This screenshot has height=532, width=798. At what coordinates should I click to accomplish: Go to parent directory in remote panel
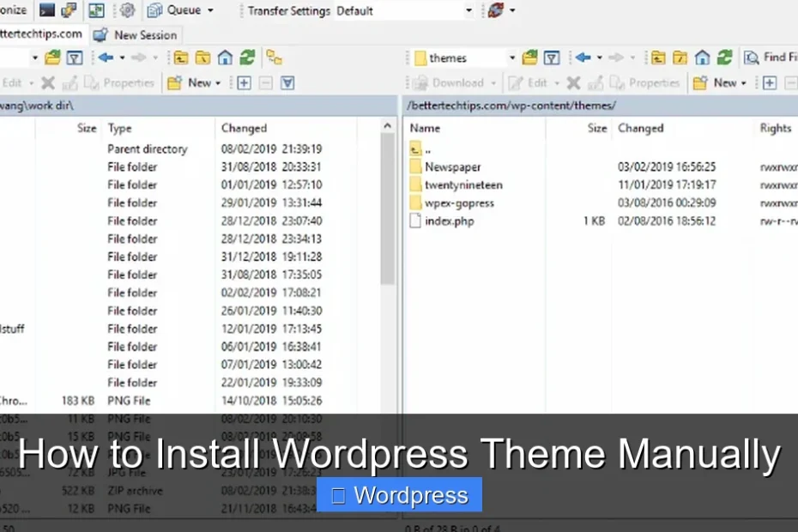pos(658,57)
